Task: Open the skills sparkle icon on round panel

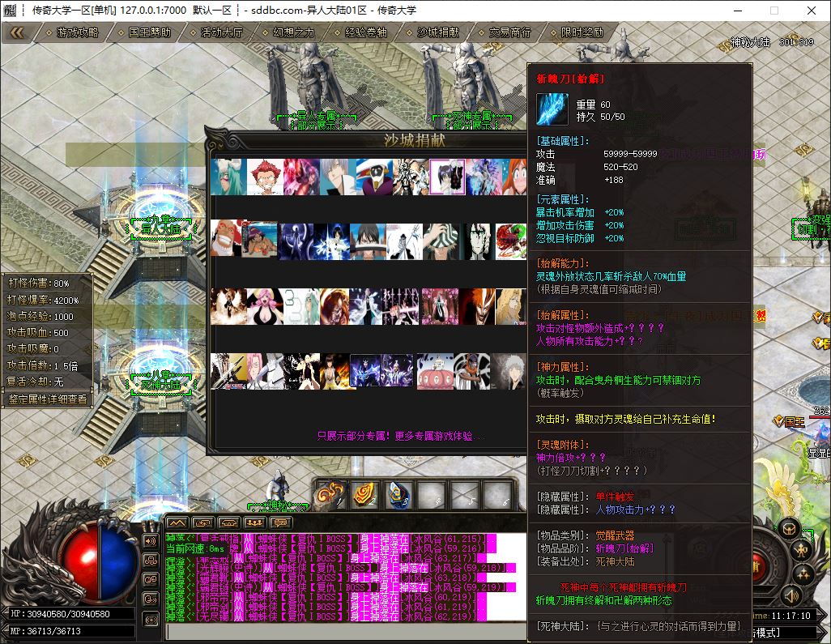Action: (804, 574)
